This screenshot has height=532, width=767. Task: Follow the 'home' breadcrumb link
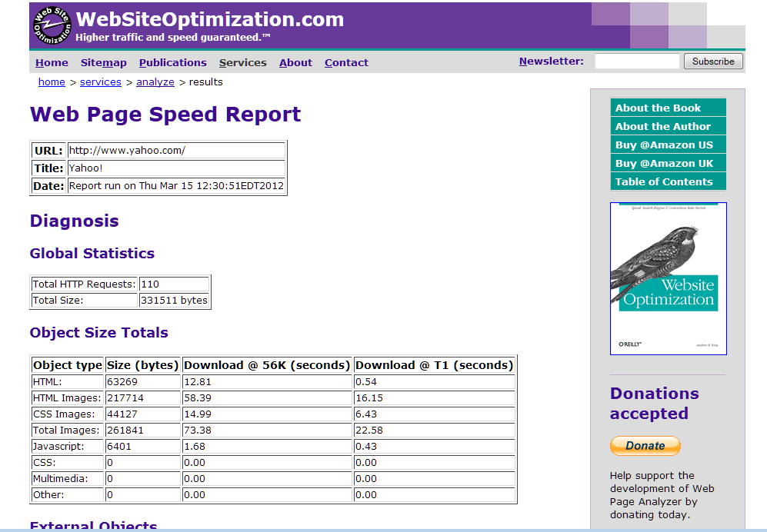pos(52,81)
